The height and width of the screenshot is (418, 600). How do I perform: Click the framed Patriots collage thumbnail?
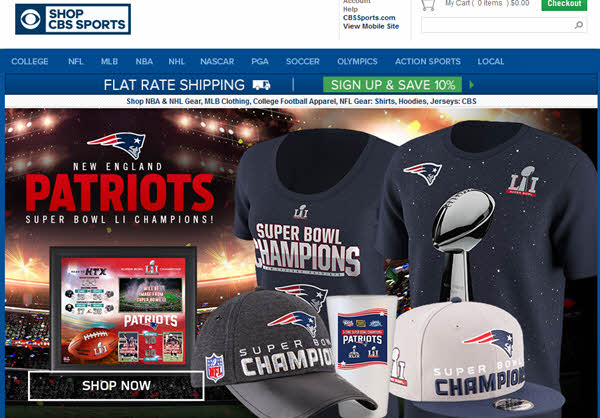pos(123,308)
